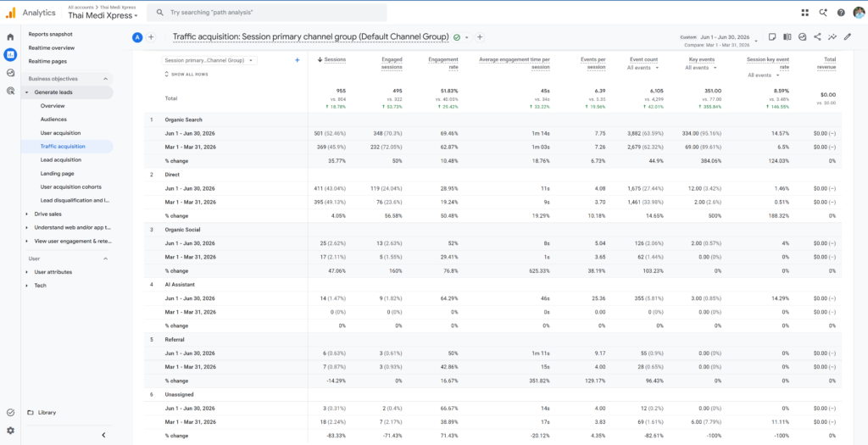
Task: Open the Explore icon in left rail
Action: point(10,73)
